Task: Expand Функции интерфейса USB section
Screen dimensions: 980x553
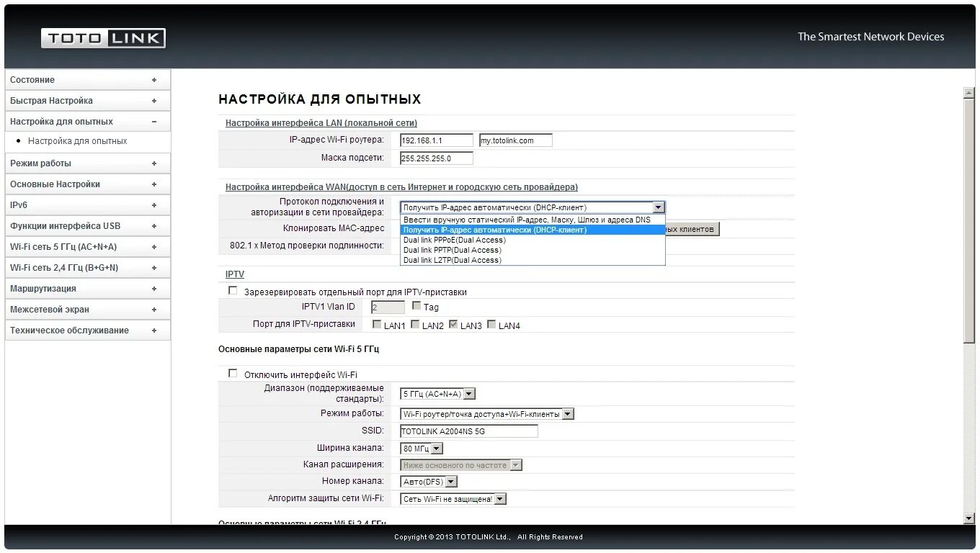Action: pos(88,226)
